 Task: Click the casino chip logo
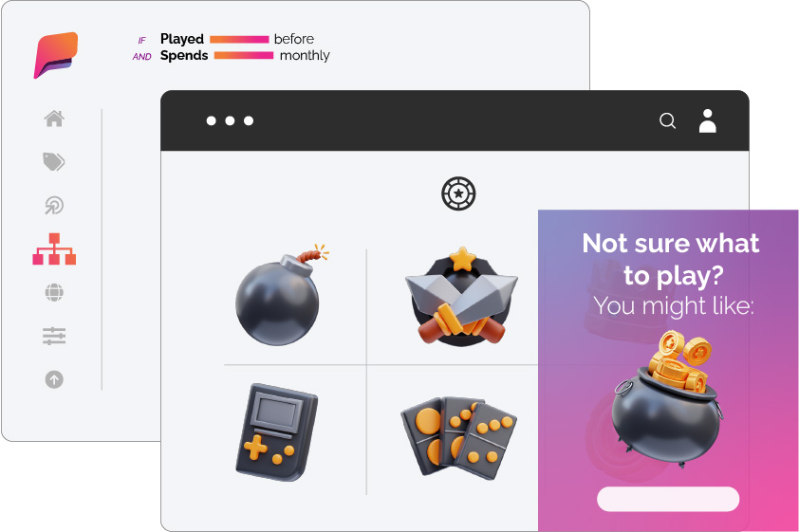point(458,193)
